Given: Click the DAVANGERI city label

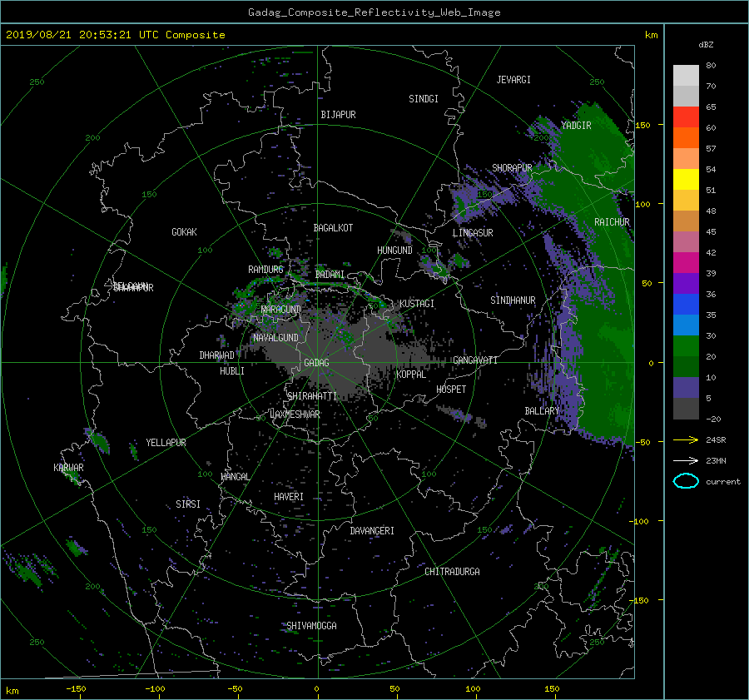Looking at the screenshot, I should point(372,531).
